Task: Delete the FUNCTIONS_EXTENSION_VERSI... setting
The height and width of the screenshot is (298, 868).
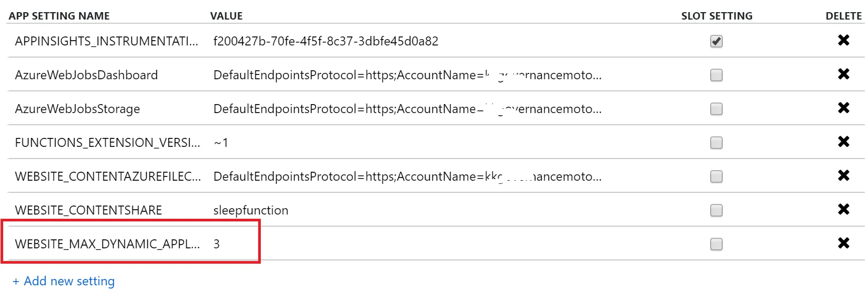Action: coord(843,142)
